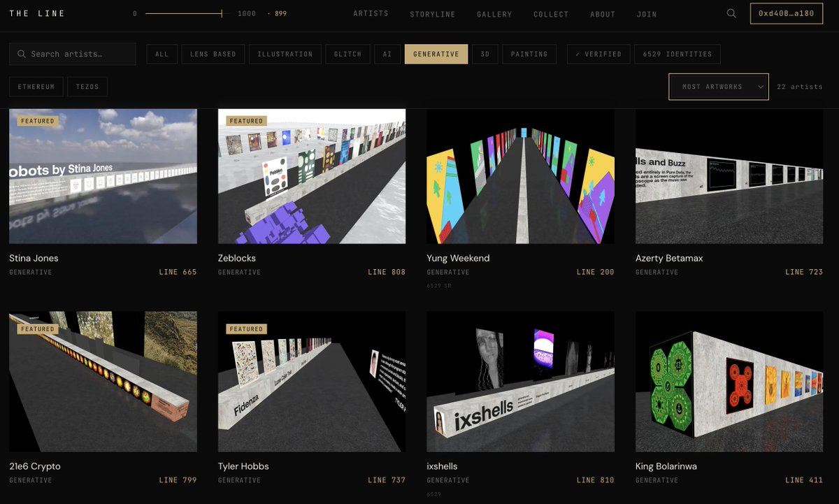The image size is (839, 504).
Task: Filter by TEZOS chain
Action: (87, 87)
